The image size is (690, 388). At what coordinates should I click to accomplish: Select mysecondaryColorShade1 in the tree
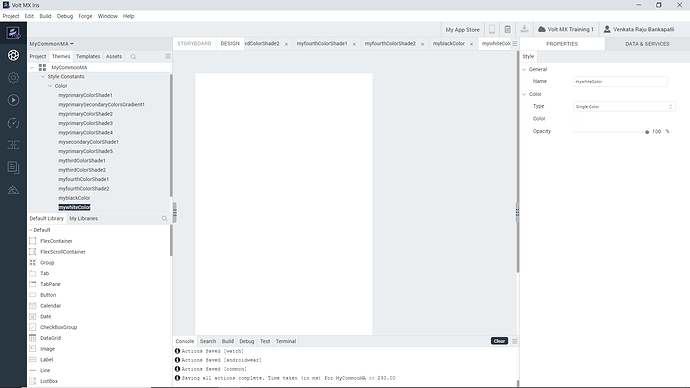[x=88, y=142]
